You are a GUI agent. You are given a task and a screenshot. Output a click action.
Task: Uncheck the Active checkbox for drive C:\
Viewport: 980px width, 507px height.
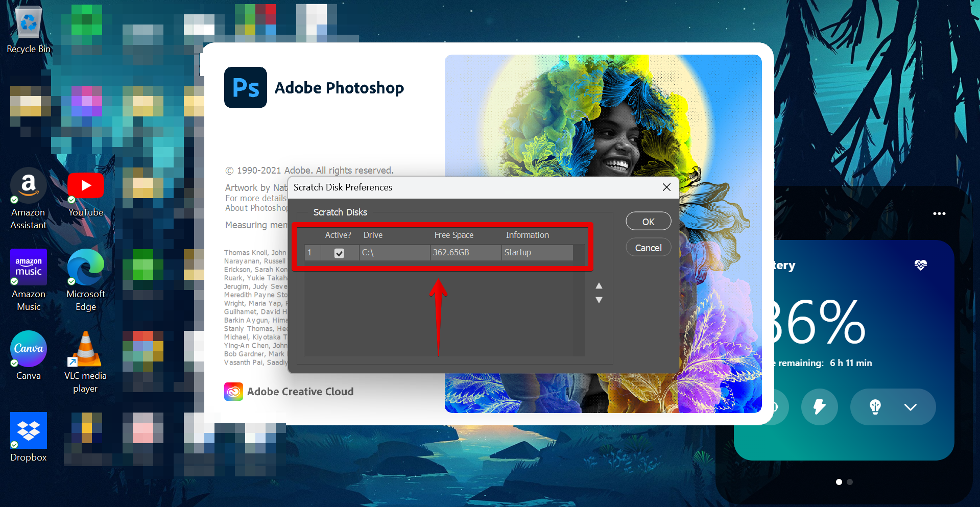coord(339,253)
